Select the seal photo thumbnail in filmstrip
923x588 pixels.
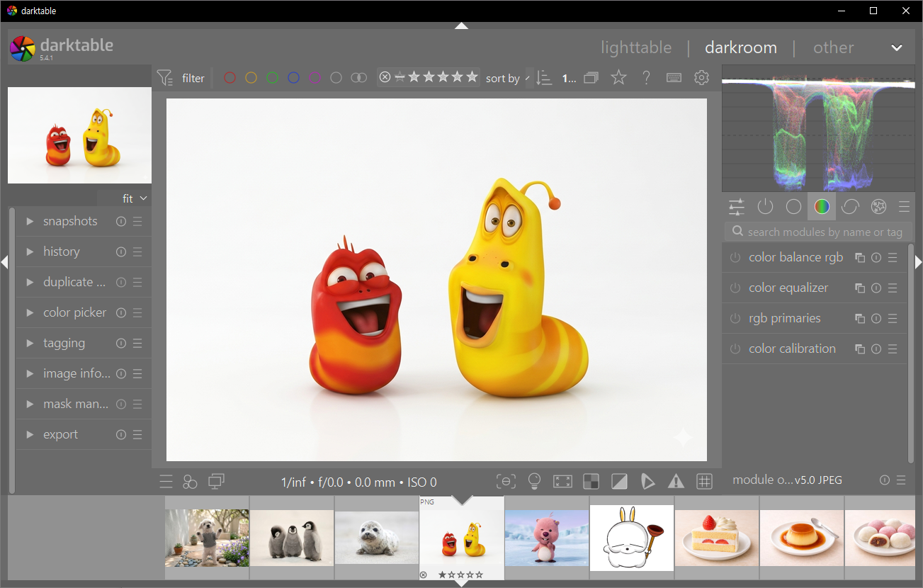376,538
